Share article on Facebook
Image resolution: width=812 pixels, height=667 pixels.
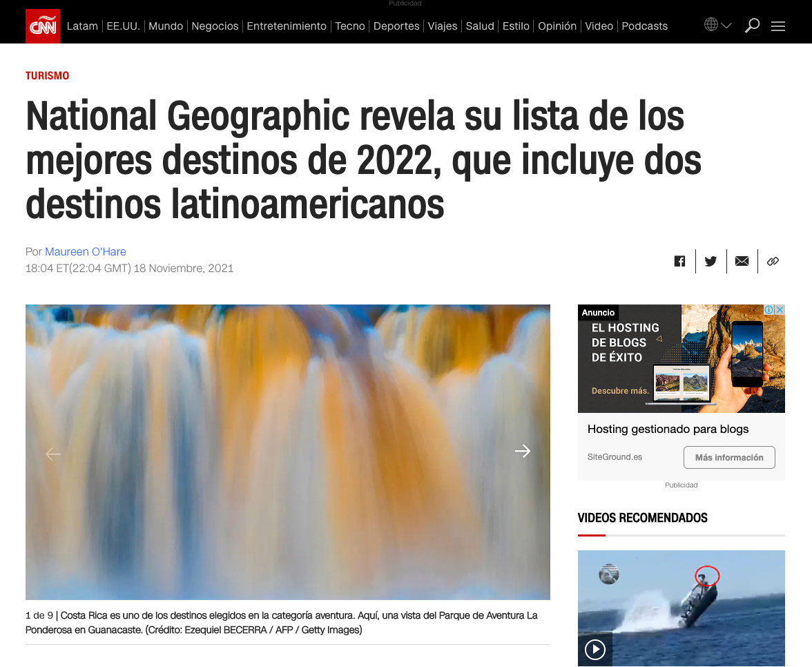[679, 261]
